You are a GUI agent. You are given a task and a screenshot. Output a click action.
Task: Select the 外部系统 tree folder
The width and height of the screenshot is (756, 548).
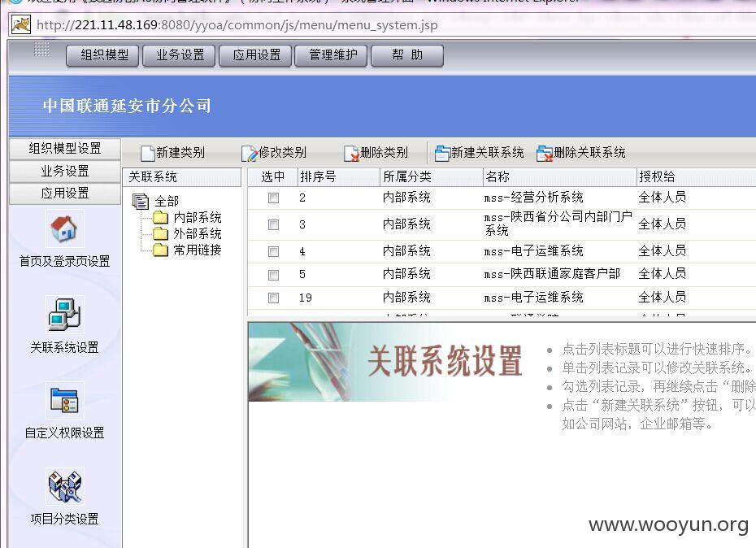click(x=198, y=234)
